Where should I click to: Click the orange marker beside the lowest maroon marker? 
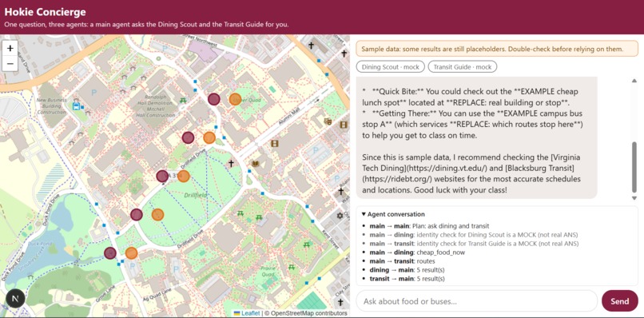tap(131, 253)
